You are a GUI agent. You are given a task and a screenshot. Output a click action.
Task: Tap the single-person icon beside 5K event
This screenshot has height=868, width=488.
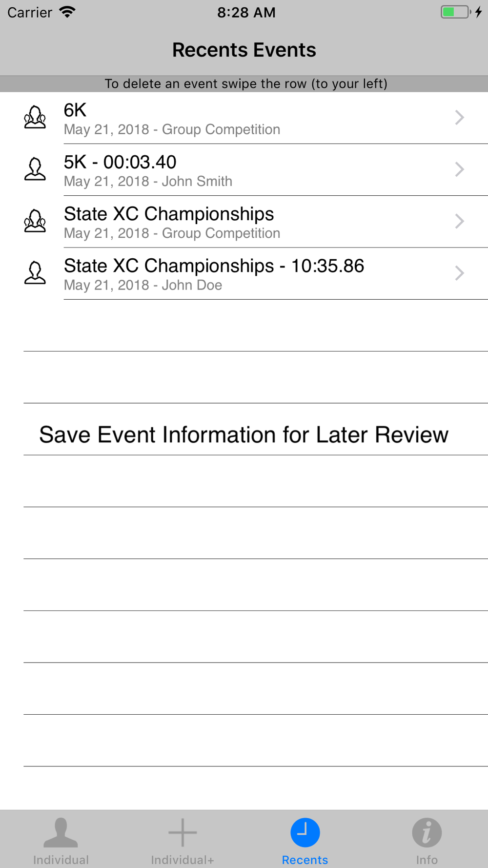(35, 169)
